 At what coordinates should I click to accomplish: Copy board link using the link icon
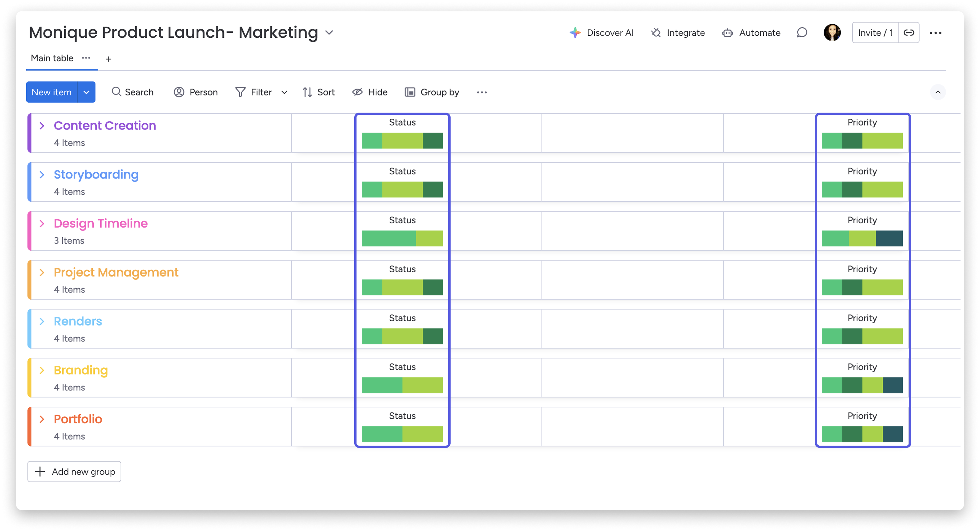pos(909,32)
